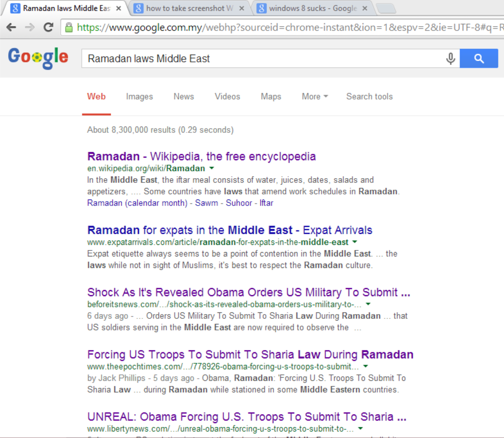Screen dimensions: 504x438
Task: Expand the arrow beside the expatarrivals.com URL
Action: (x=355, y=242)
